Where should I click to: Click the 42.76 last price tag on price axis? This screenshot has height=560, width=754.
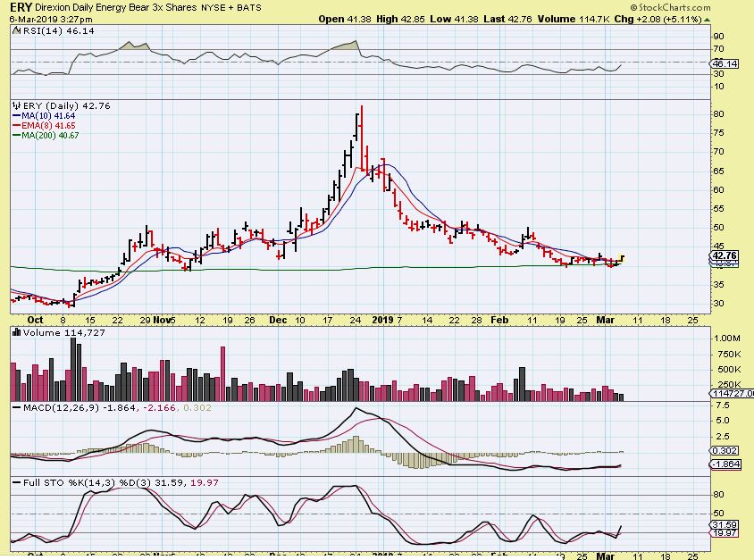(x=725, y=255)
